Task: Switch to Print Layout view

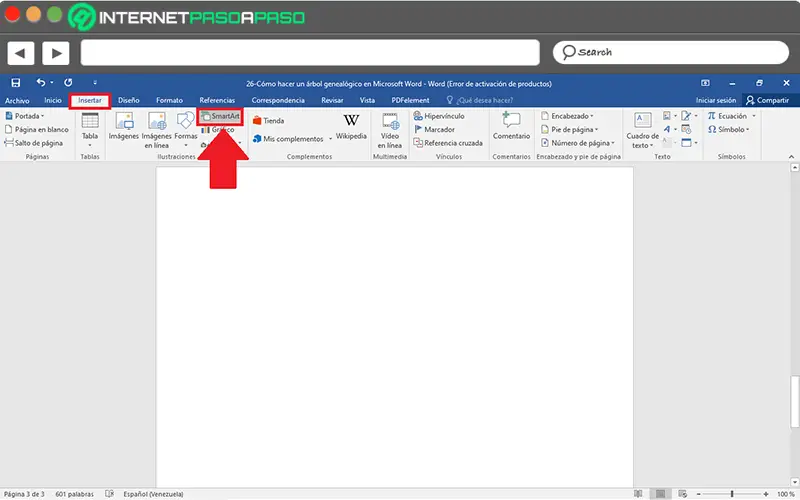Action: [660, 494]
